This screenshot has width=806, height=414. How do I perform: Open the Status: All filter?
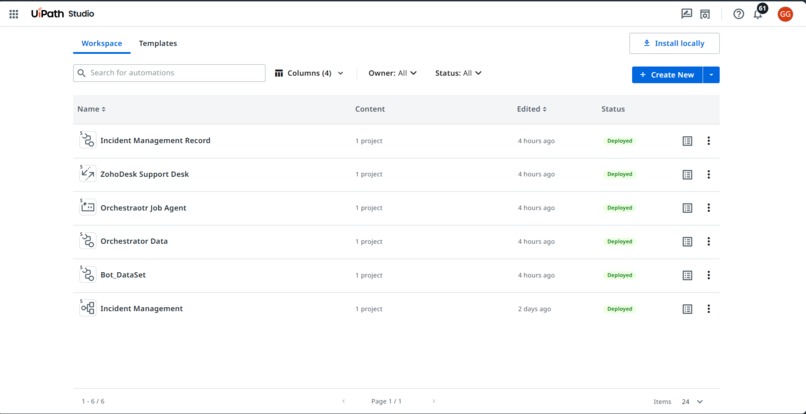458,73
